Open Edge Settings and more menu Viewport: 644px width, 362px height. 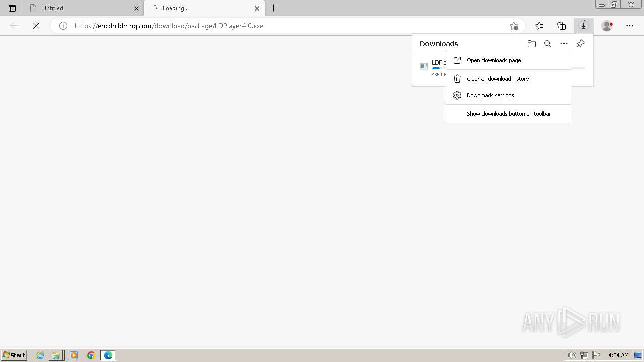pyautogui.click(x=630, y=26)
